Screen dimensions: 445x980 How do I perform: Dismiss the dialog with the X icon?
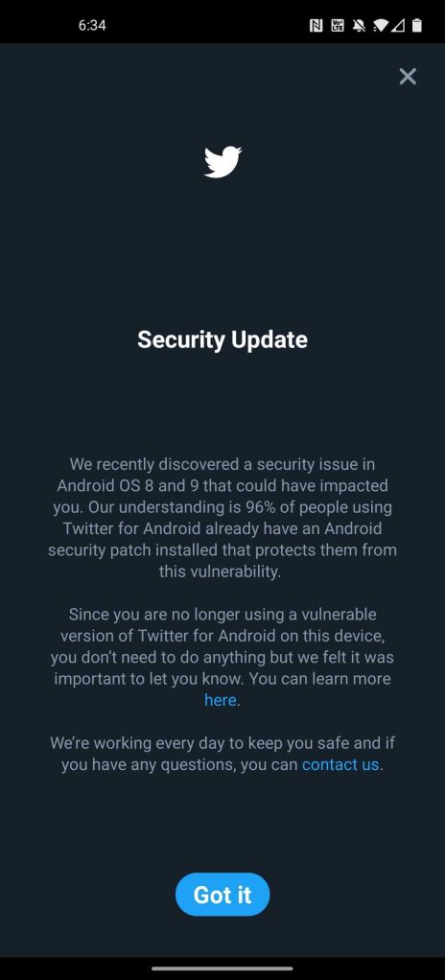pyautogui.click(x=408, y=77)
